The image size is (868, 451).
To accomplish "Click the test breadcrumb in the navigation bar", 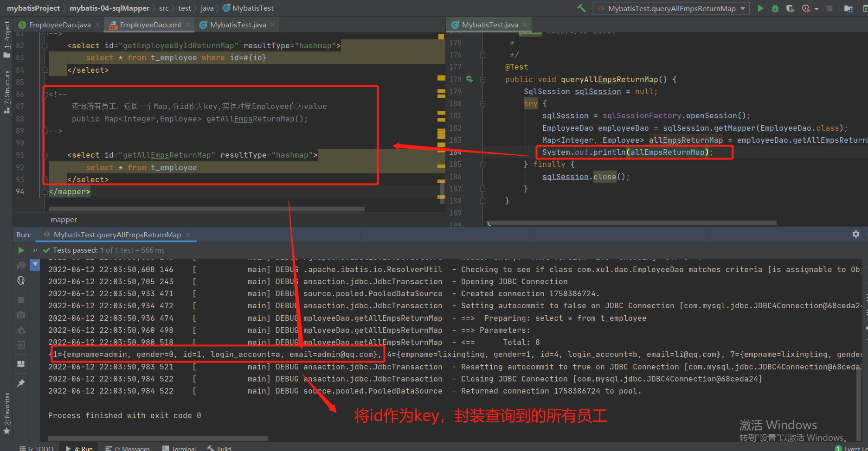I will [185, 8].
